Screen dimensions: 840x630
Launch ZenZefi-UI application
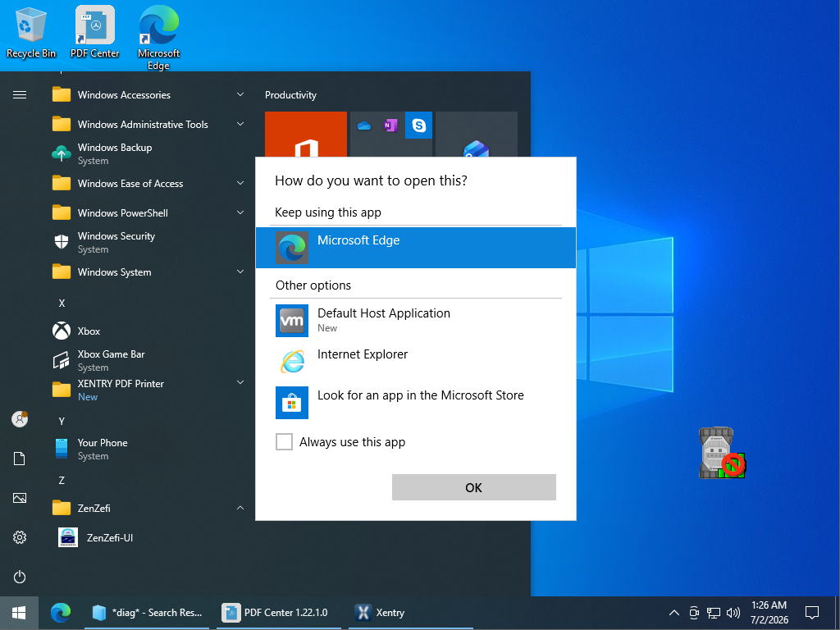(x=149, y=537)
